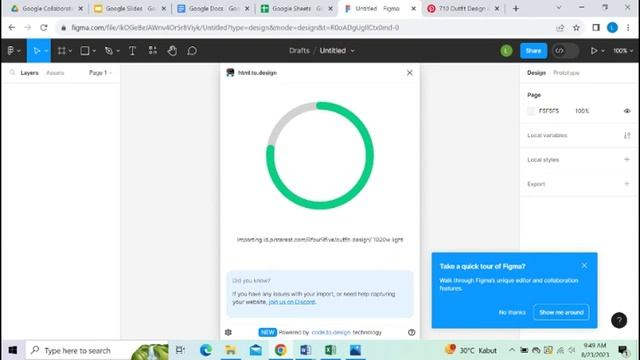The image size is (640, 360).
Task: Expand shape tools dropdown arrow
Action: click(94, 51)
